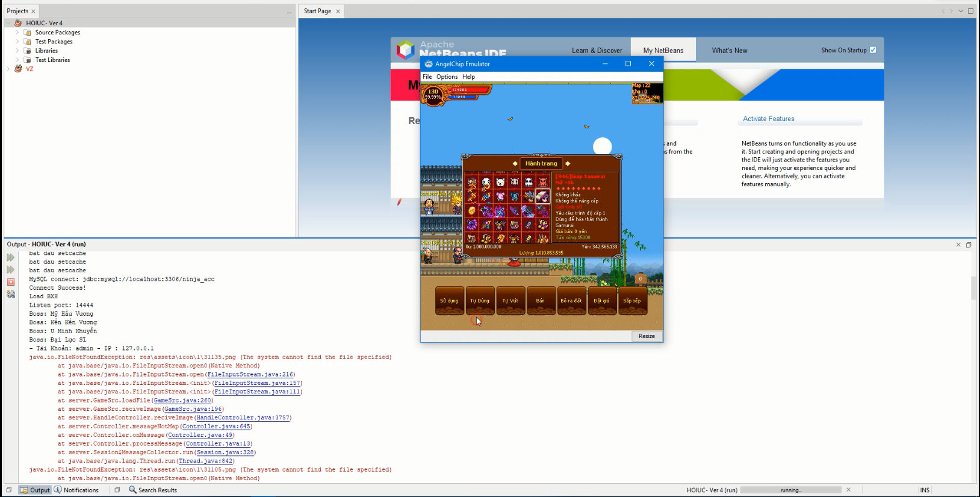Open Search Results tab in status bar
The width and height of the screenshot is (980, 497).
pyautogui.click(x=153, y=490)
